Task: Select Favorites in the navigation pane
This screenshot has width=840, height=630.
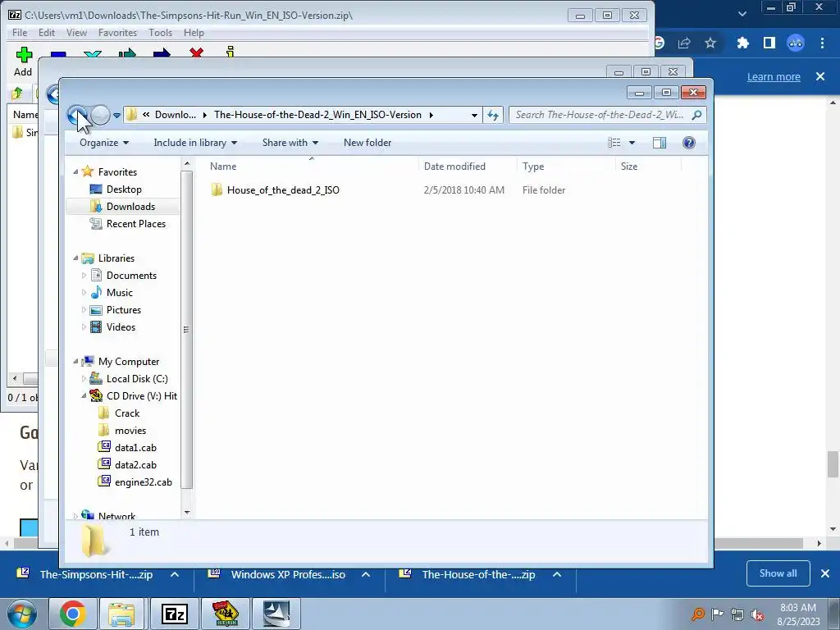Action: click(x=117, y=172)
